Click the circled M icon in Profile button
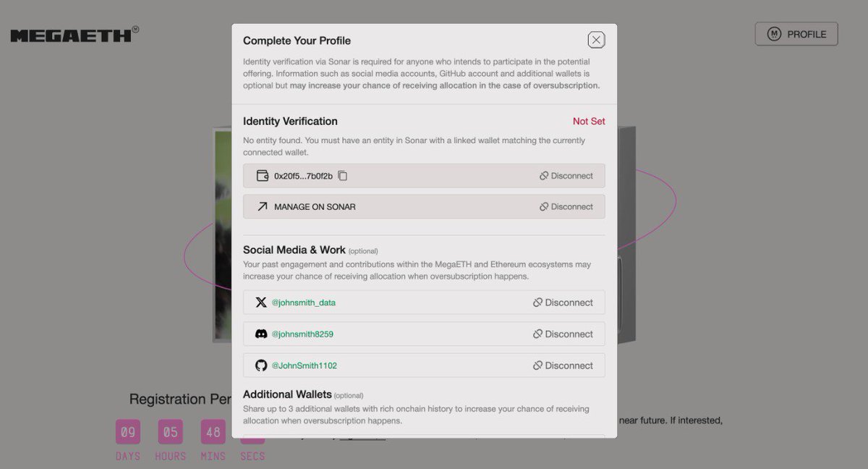 click(774, 34)
